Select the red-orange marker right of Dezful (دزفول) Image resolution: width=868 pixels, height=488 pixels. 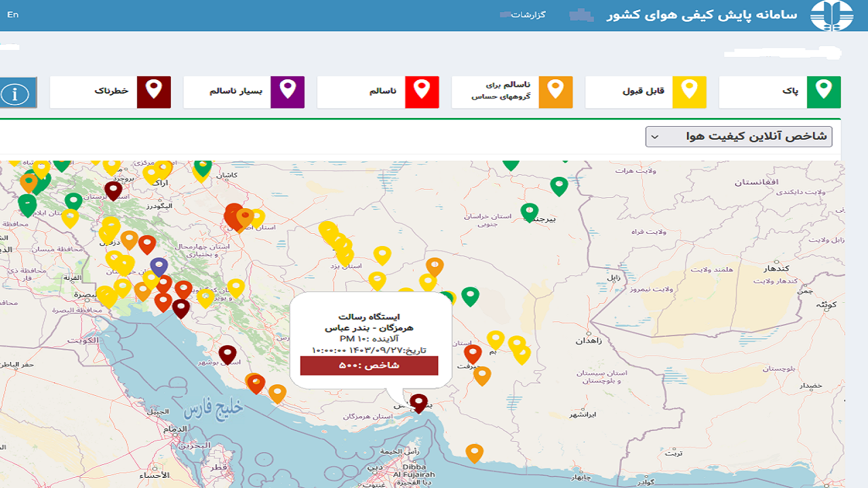(147, 244)
